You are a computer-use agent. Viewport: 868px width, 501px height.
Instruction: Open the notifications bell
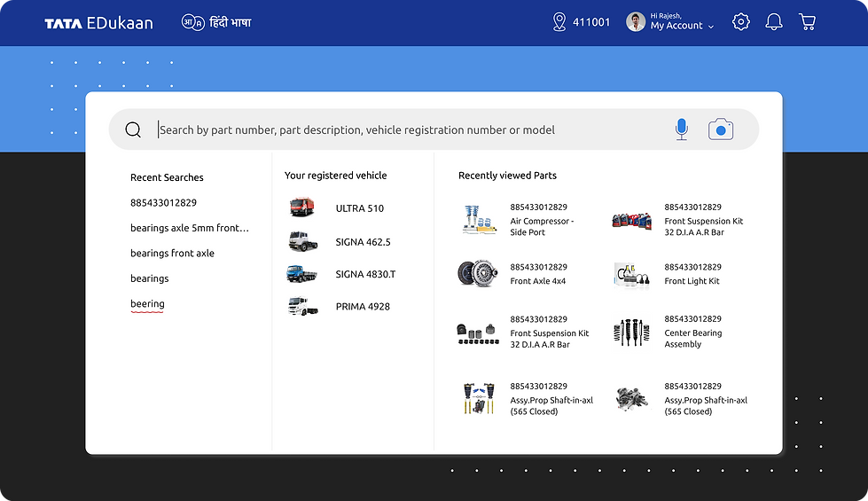pyautogui.click(x=774, y=22)
